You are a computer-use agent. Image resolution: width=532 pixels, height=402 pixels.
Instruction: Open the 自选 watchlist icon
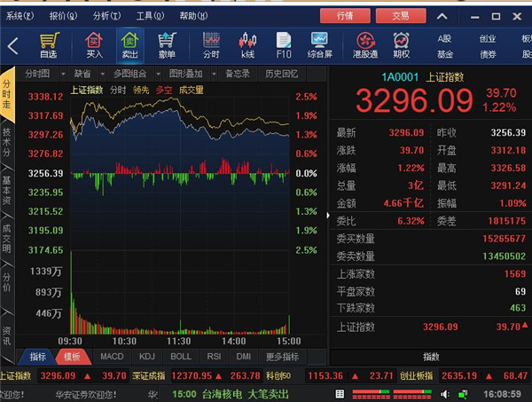(49, 44)
